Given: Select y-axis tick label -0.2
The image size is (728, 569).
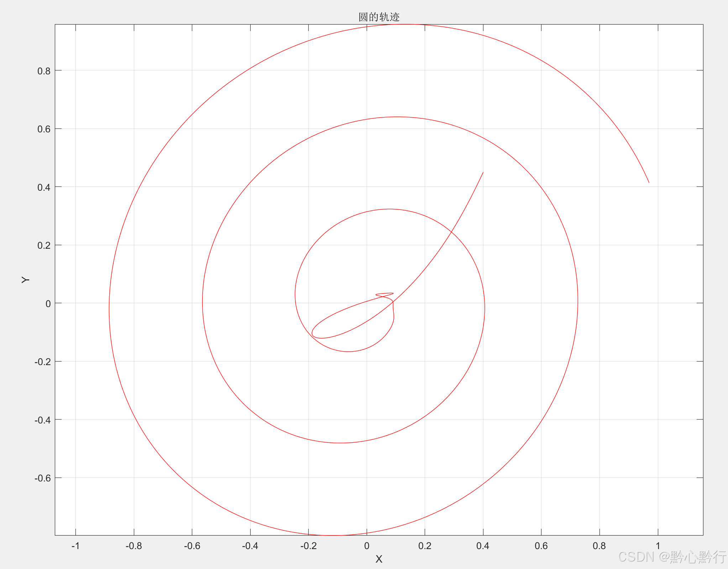Looking at the screenshot, I should pos(43,362).
